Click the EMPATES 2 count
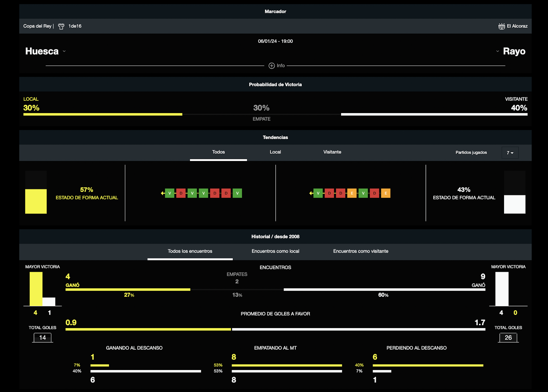Screen dimensions: 548x392 click(x=237, y=282)
